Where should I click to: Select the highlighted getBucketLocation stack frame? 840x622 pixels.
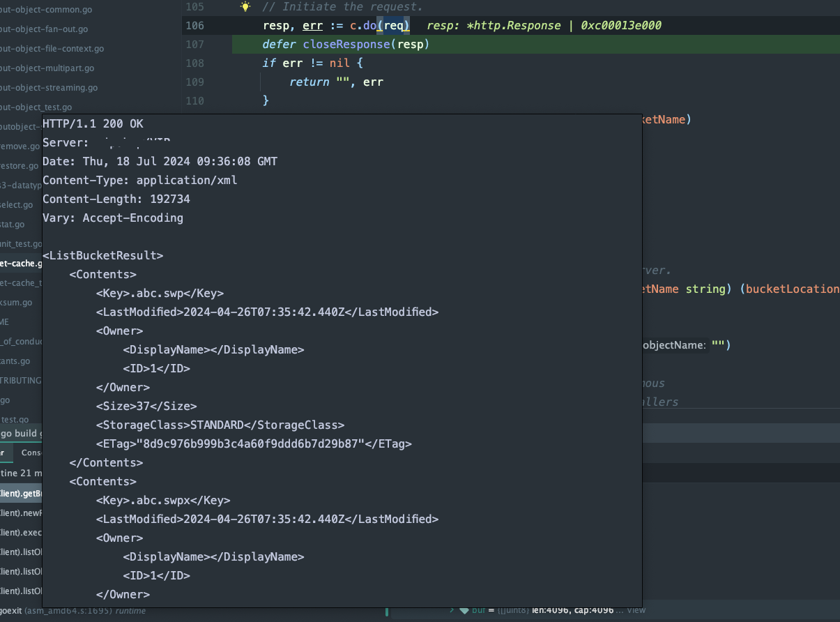pos(21,494)
